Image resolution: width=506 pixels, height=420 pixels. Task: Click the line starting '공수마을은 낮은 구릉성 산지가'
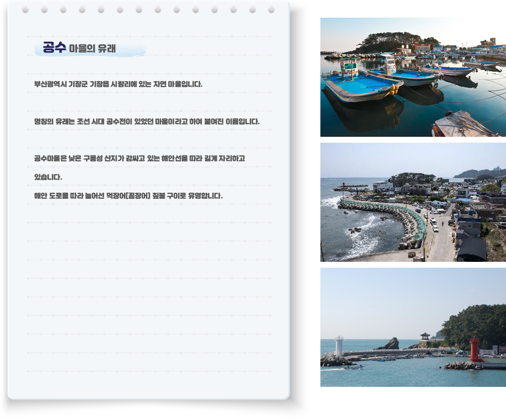[x=140, y=158]
